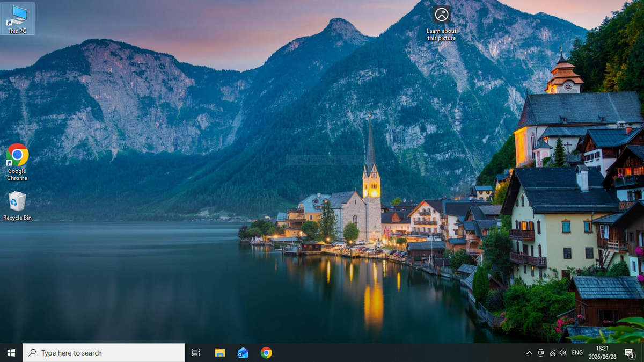Screen dimensions: 644x362
Task: Open the Windows Start menu
Action: pos(11,353)
